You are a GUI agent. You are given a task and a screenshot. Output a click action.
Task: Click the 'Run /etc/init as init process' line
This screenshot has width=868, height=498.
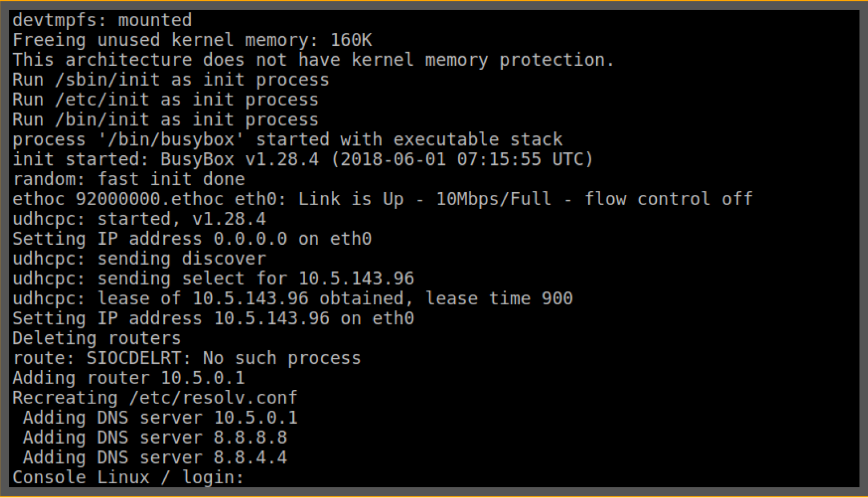[165, 100]
